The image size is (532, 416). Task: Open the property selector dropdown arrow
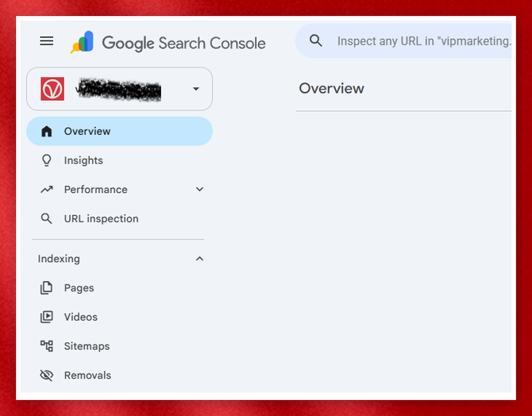click(196, 89)
